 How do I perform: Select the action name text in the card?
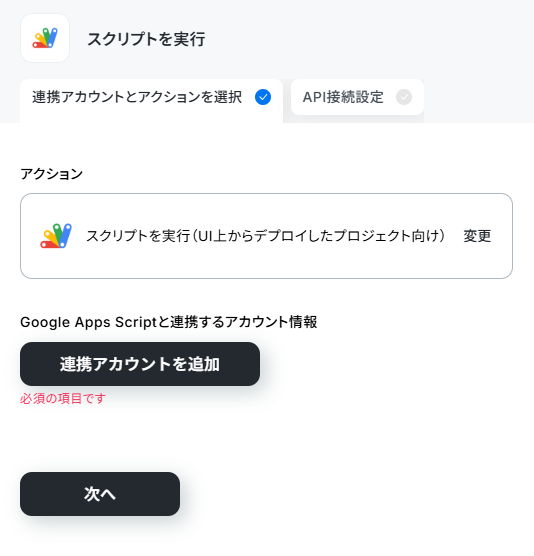click(x=266, y=236)
